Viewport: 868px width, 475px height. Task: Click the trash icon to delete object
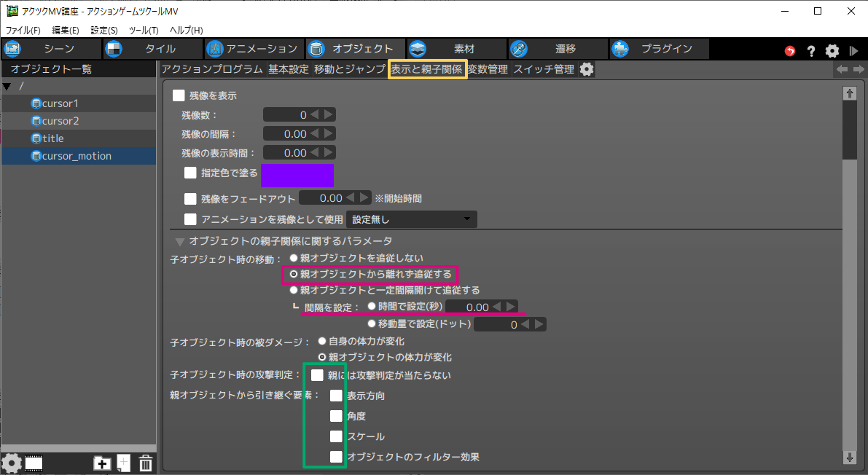click(x=145, y=463)
